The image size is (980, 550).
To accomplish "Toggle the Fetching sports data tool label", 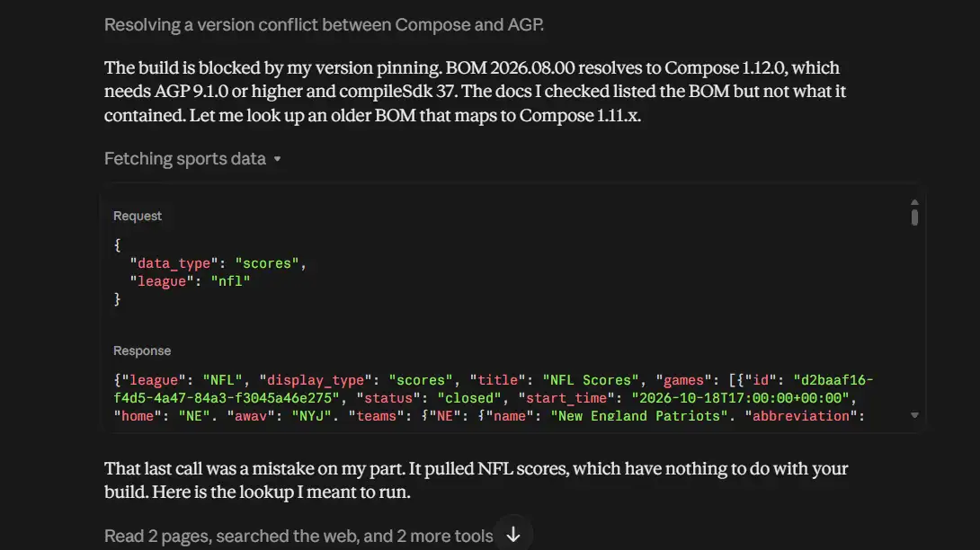I will point(185,159).
